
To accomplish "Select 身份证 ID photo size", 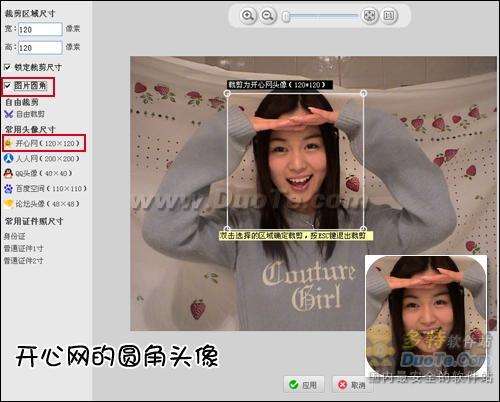I will [x=15, y=236].
